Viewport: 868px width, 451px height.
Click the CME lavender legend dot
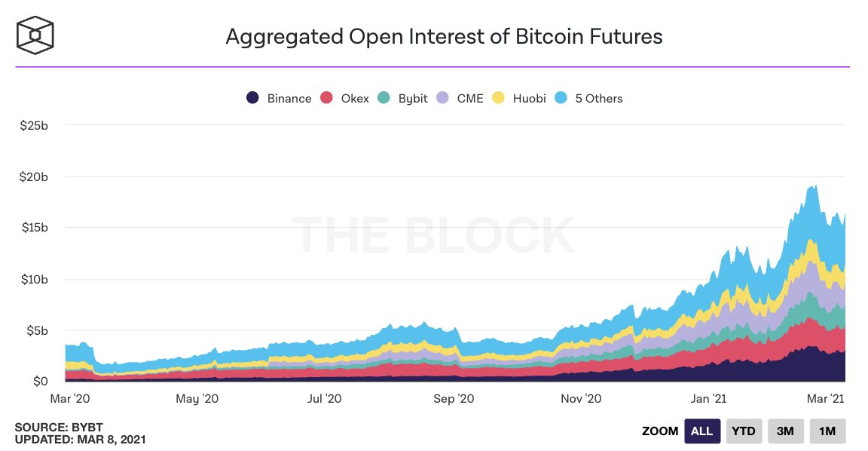click(x=443, y=98)
